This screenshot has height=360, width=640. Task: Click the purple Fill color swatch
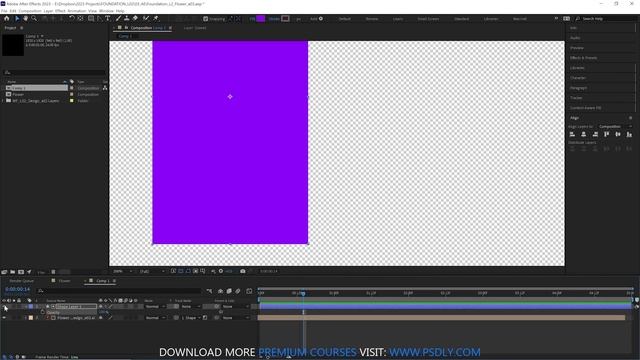[260, 19]
